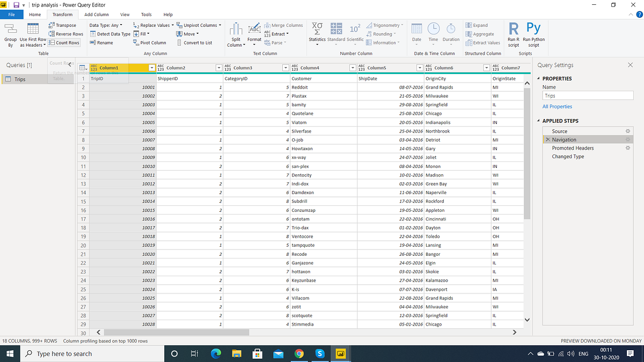Screen dimensions: 644x362
Task: Open the Data Type Any dropdown
Action: 106,25
